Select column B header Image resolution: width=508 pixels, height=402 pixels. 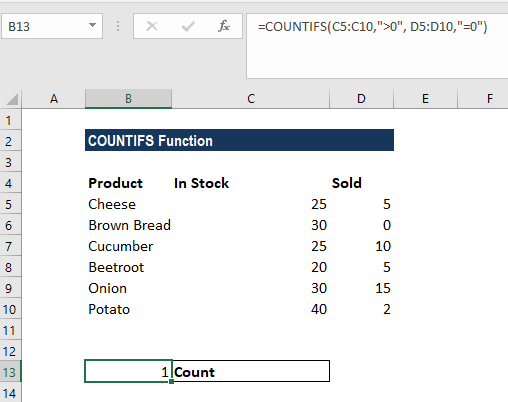click(128, 99)
